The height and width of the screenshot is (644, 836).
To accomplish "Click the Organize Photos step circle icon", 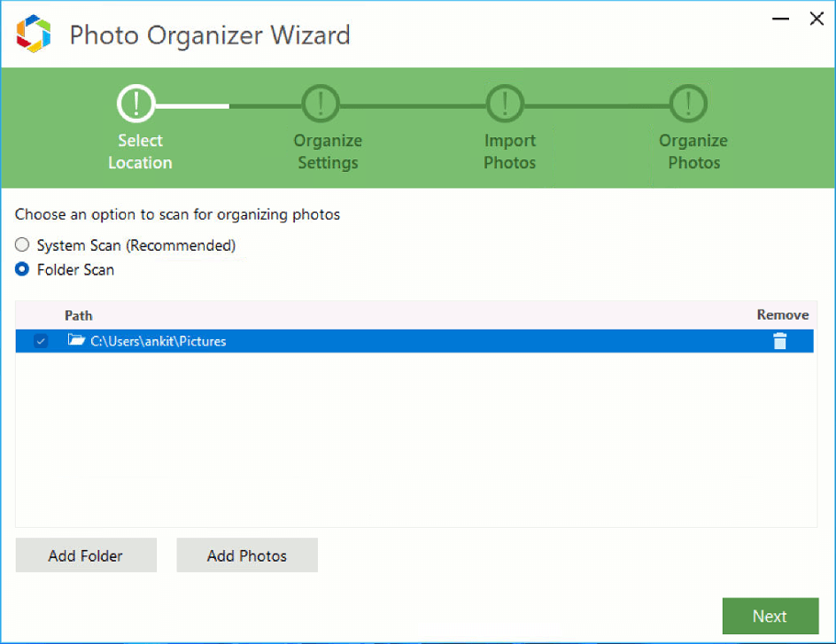I will coord(688,105).
